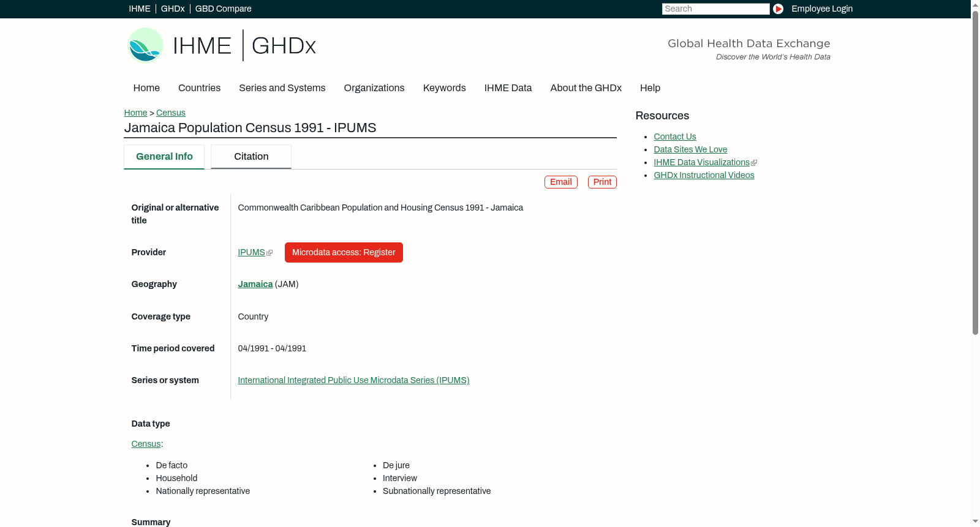The width and height of the screenshot is (980, 527).
Task: Open Employee Login
Action: coord(822,9)
